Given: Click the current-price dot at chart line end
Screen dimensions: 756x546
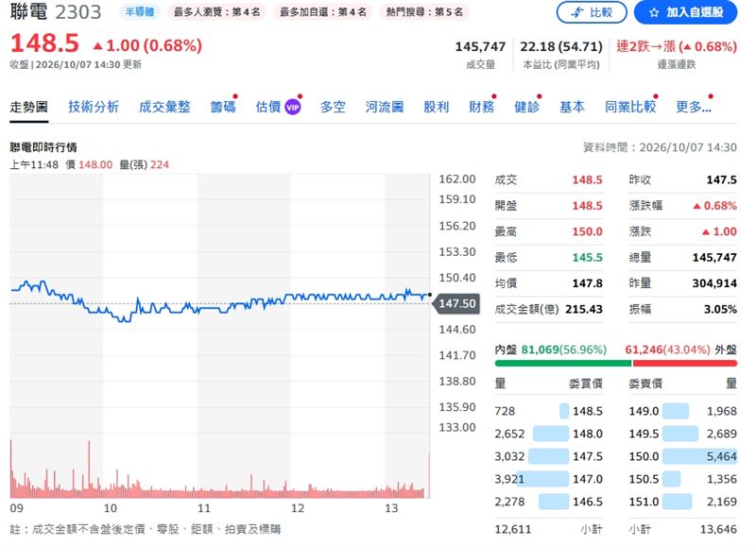Looking at the screenshot, I should coord(430,295).
